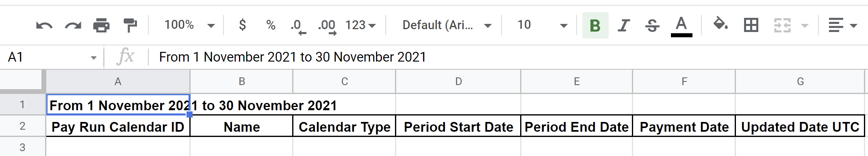Undo the last action
Viewport: 868px width, 156px height.
[44, 26]
